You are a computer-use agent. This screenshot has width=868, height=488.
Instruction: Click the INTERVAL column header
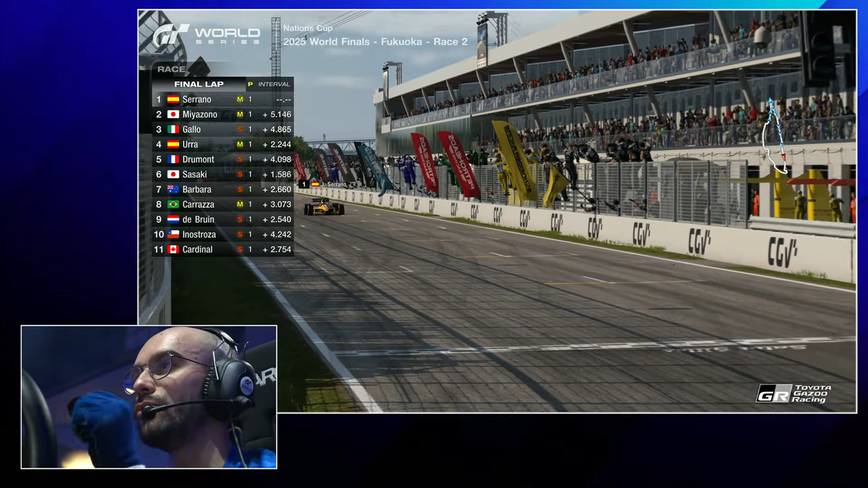tap(274, 84)
